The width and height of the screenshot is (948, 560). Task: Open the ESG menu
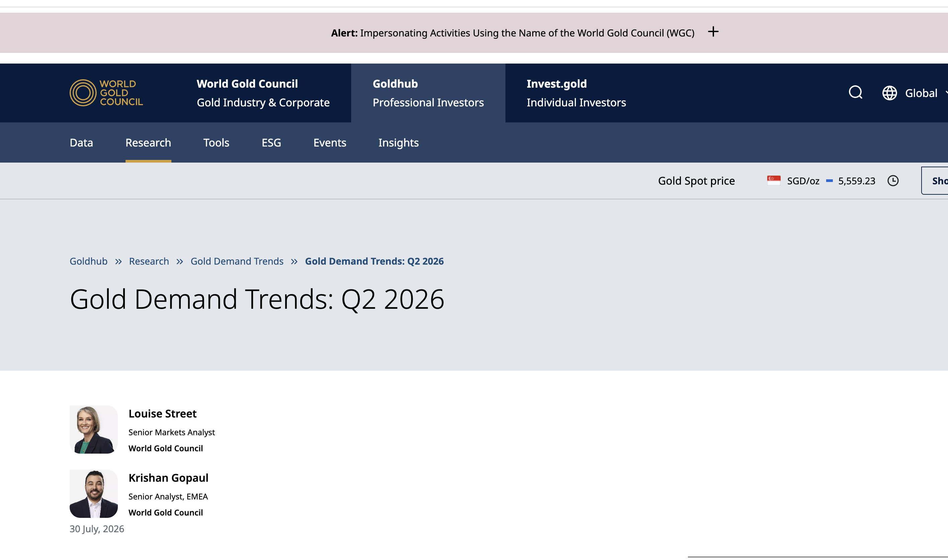pyautogui.click(x=271, y=143)
